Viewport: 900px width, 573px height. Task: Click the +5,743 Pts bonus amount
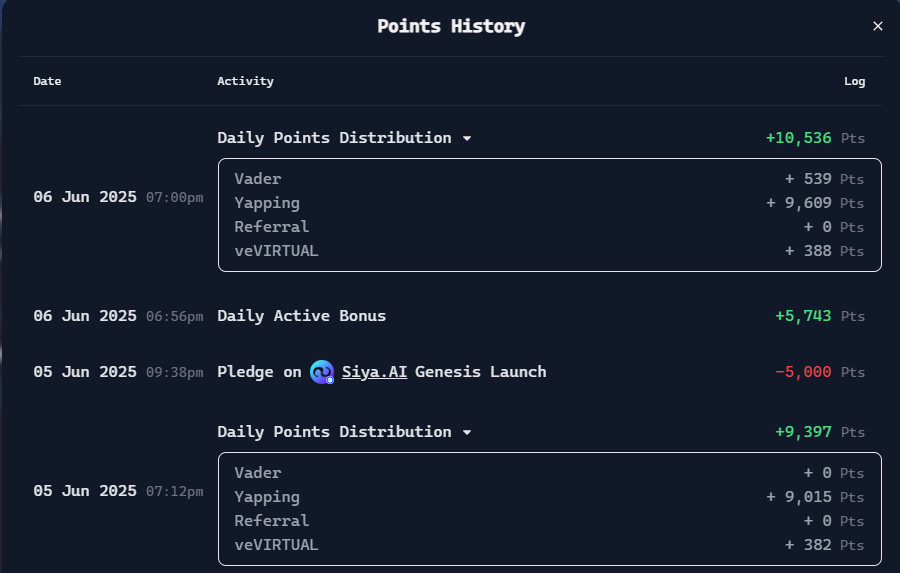point(820,316)
